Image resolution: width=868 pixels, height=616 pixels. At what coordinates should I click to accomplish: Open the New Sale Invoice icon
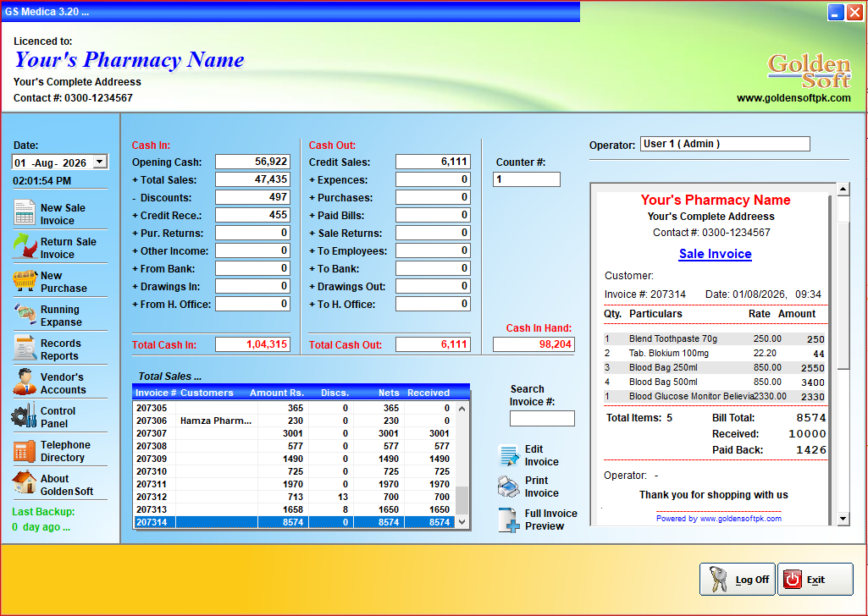click(25, 212)
